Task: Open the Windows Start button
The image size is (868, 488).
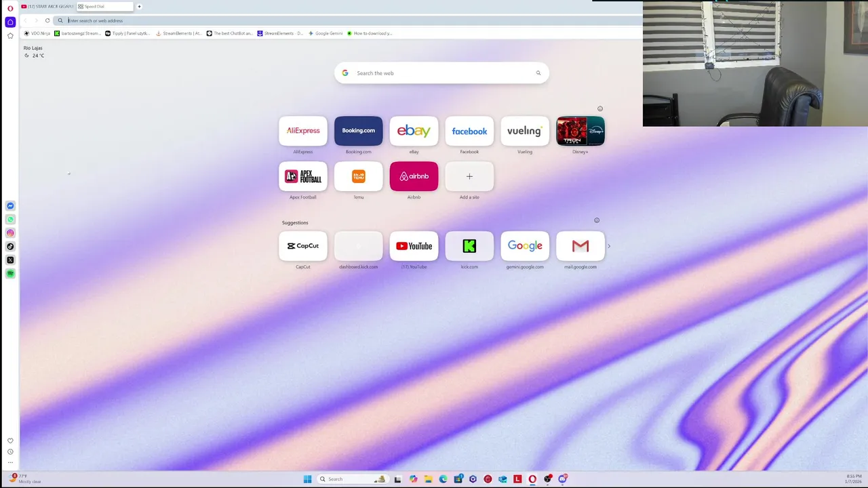Action: point(307,479)
